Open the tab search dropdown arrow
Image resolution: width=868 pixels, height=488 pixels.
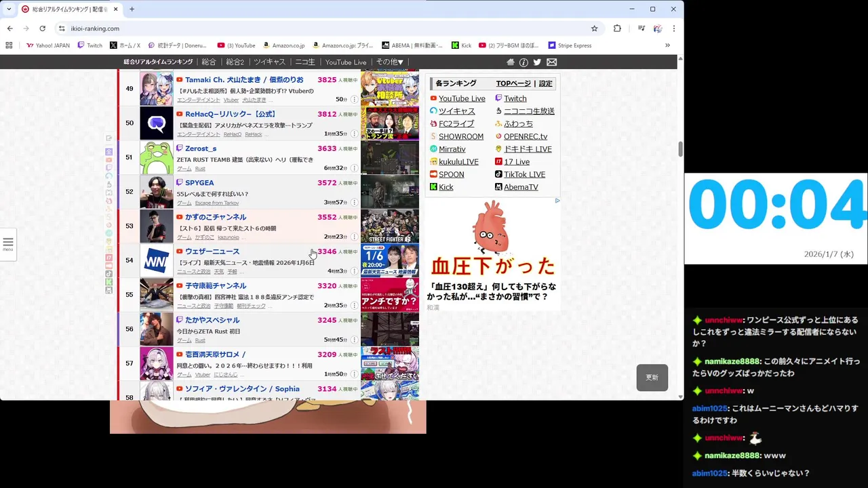point(9,9)
